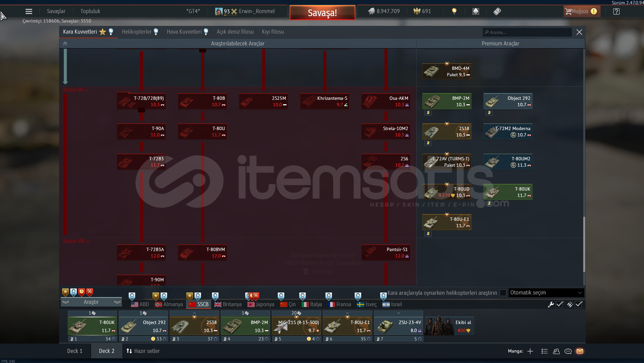Switch to Deck 1
This screenshot has width=644, height=363.
click(x=75, y=351)
